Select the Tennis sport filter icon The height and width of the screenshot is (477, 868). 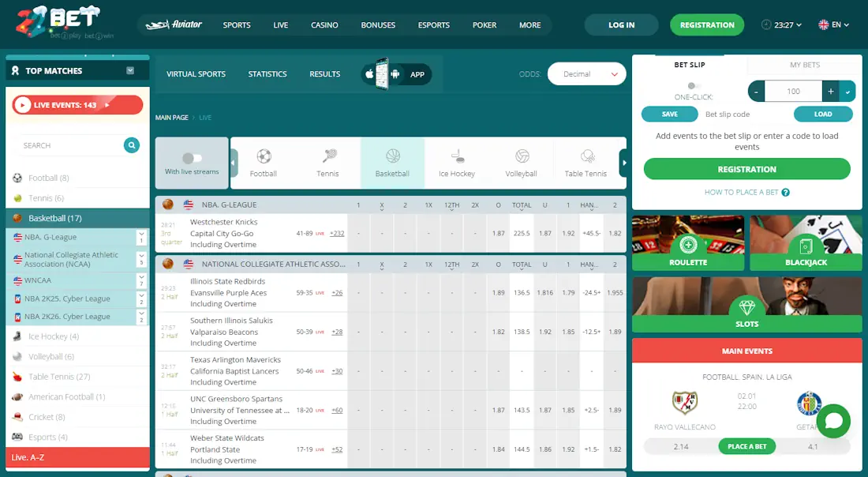click(x=327, y=158)
